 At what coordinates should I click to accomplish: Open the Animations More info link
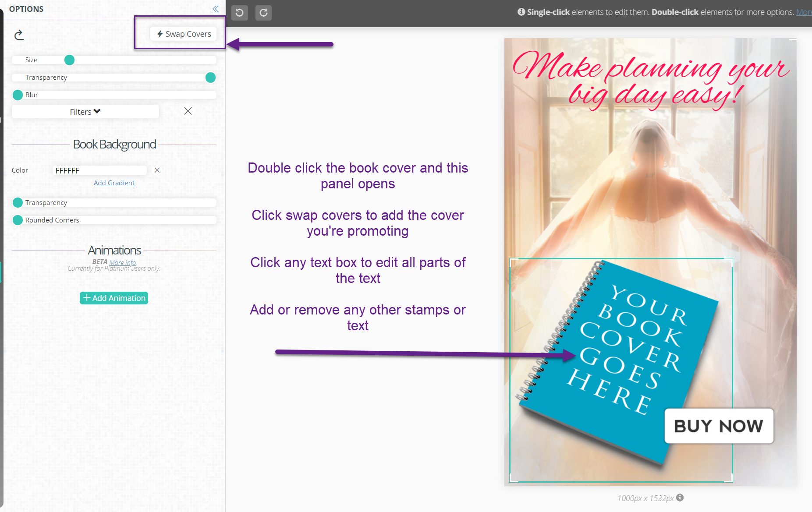pos(122,262)
